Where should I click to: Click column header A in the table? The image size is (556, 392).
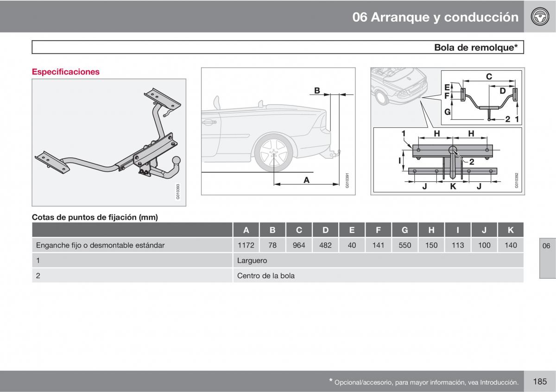(246, 230)
